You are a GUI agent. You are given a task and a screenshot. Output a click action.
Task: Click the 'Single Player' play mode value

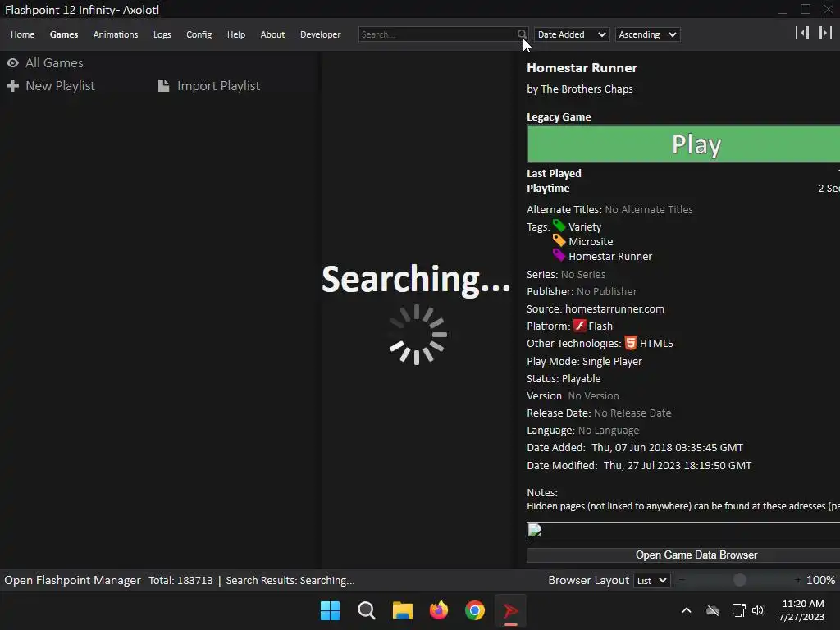click(612, 361)
